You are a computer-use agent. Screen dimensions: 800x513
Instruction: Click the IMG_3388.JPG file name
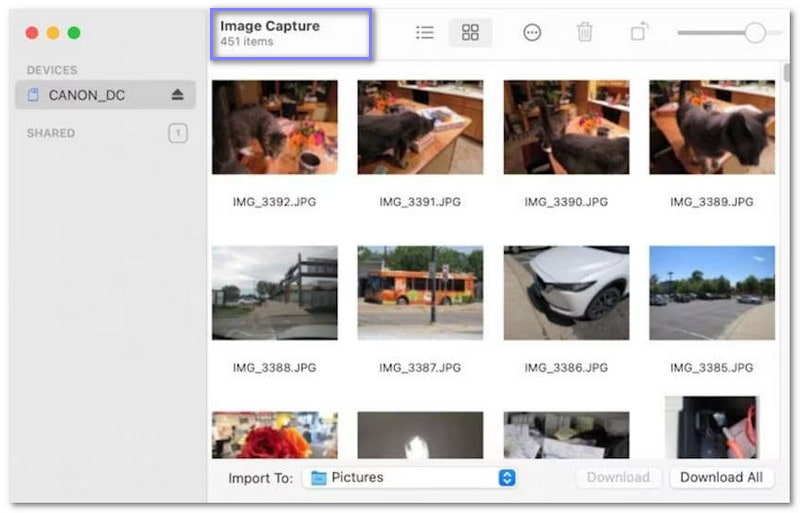pyautogui.click(x=274, y=368)
